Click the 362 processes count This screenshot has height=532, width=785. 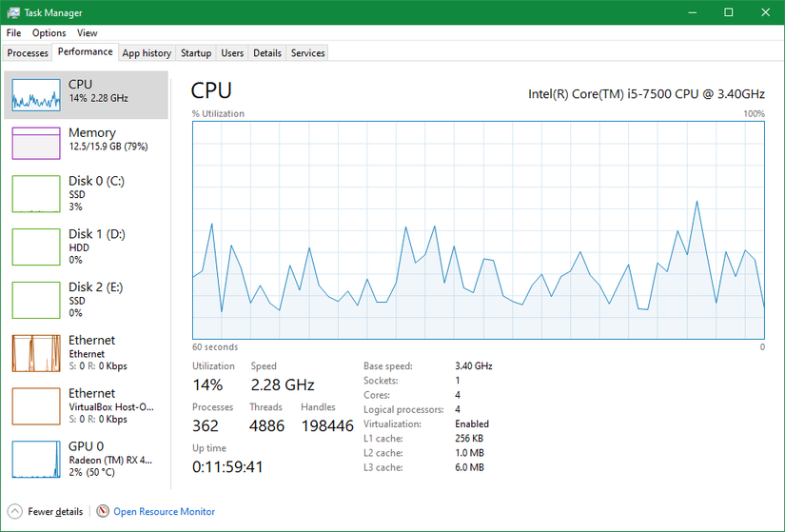click(x=206, y=425)
